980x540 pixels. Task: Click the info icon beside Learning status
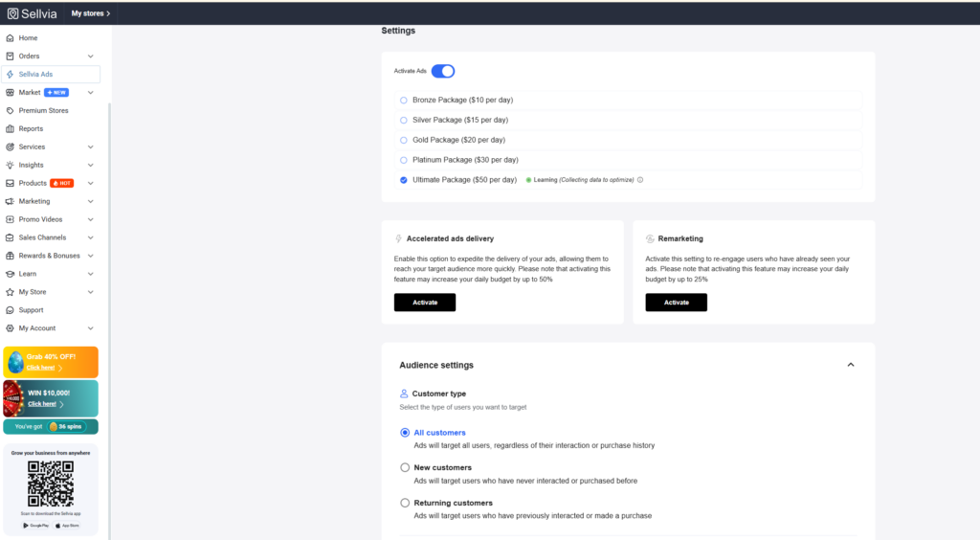[640, 180]
